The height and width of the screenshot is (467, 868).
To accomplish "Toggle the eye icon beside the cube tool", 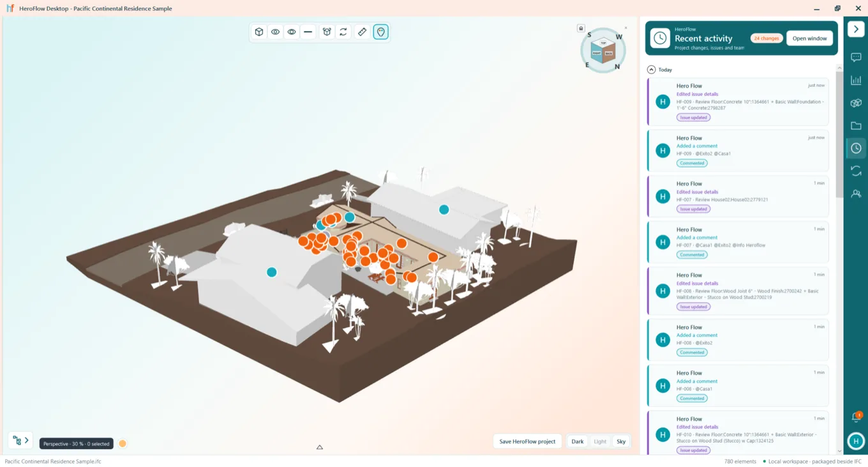I will (x=275, y=32).
